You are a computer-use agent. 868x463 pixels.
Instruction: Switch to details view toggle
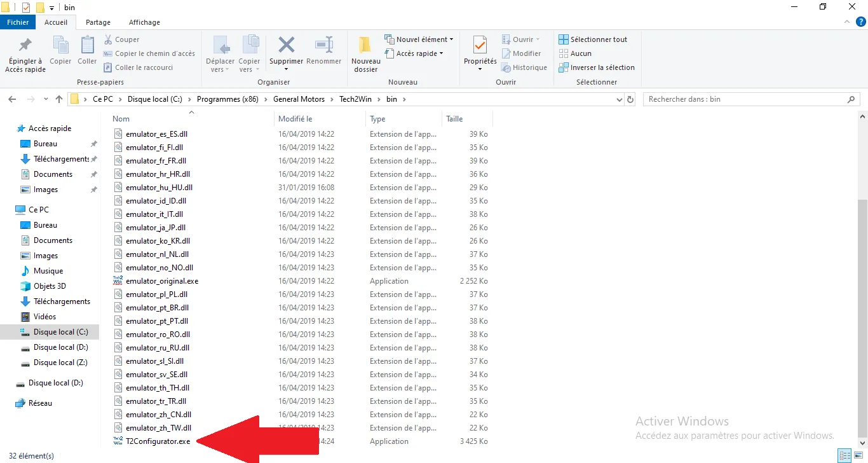[844, 455]
